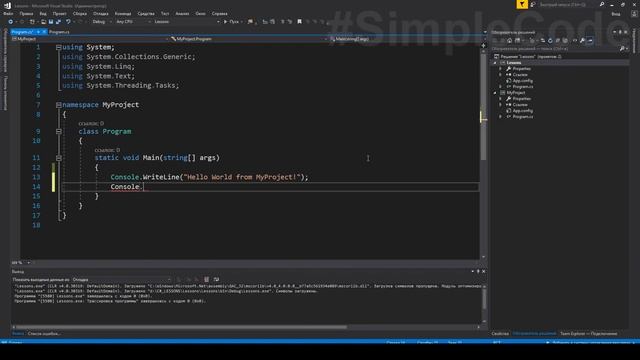Screen dimensions: 640x360
Task: Select App.config under Lessons in tree
Action: 522,81
